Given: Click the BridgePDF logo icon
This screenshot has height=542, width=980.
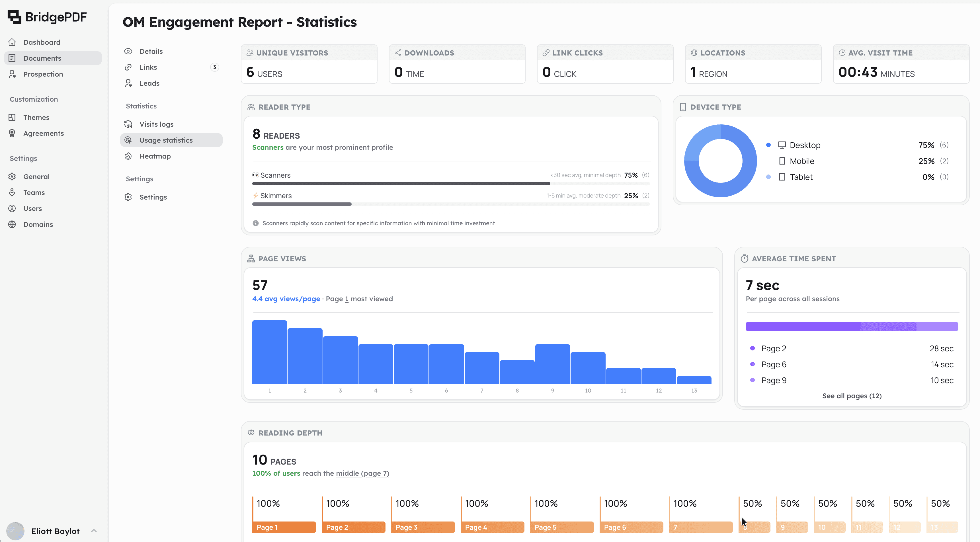Looking at the screenshot, I should 14,16.
